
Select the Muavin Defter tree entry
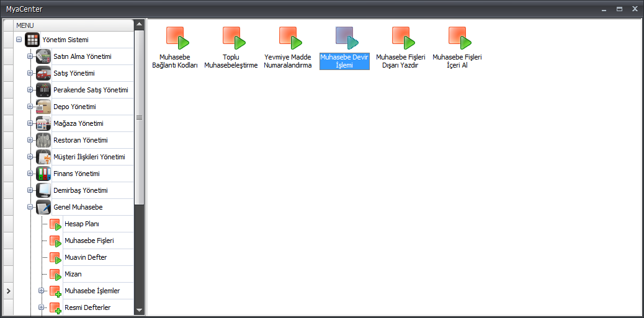tap(86, 258)
